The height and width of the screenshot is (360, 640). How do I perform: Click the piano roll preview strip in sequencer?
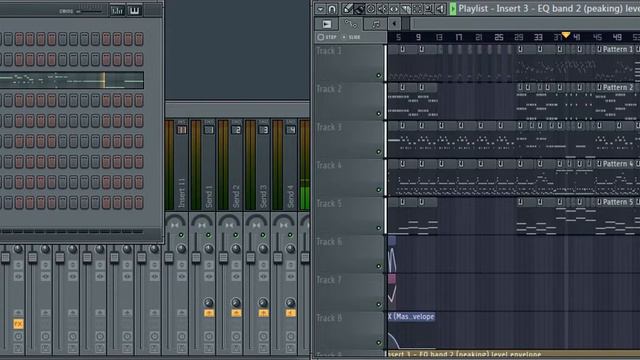pos(72,80)
